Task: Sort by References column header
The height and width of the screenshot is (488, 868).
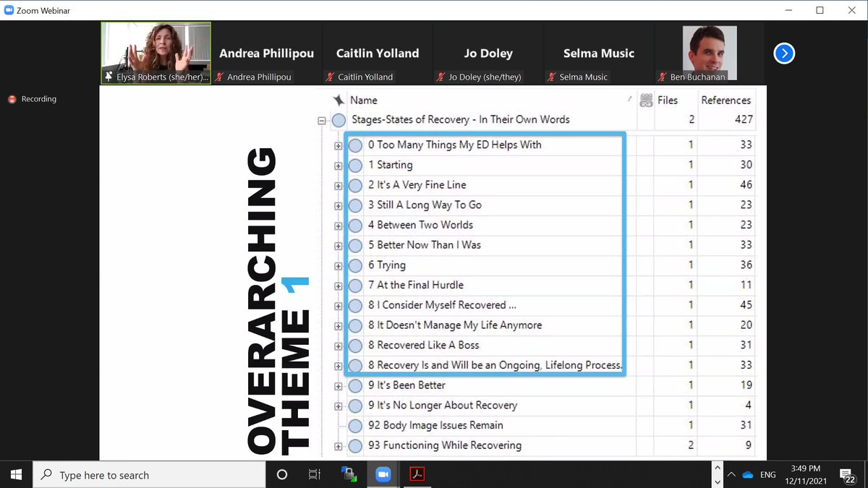Action: [726, 100]
